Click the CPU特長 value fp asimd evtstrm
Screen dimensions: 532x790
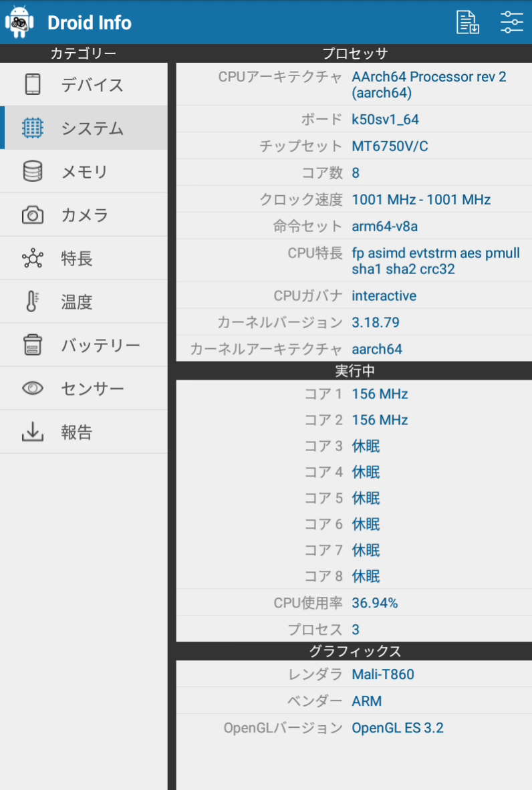click(436, 261)
